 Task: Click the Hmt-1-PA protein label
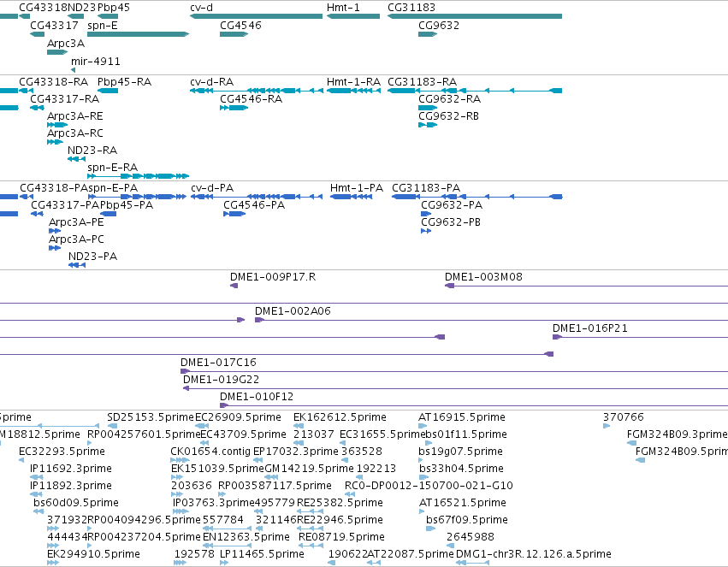point(357,188)
